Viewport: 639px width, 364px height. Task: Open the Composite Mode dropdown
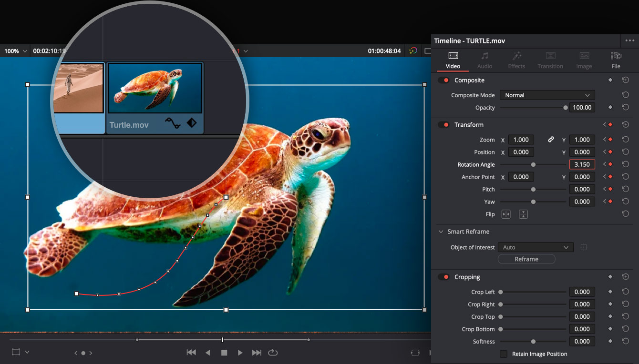(x=546, y=95)
